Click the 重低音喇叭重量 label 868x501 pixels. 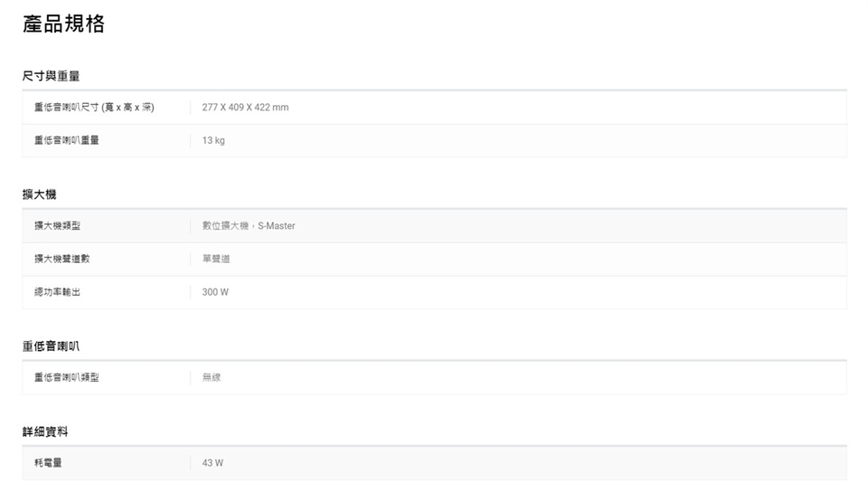(x=67, y=140)
